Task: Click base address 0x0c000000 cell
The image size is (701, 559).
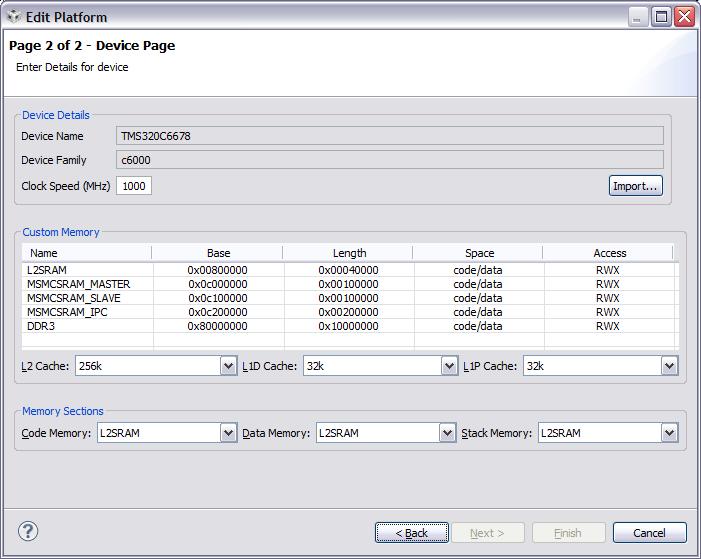Action: point(218,284)
